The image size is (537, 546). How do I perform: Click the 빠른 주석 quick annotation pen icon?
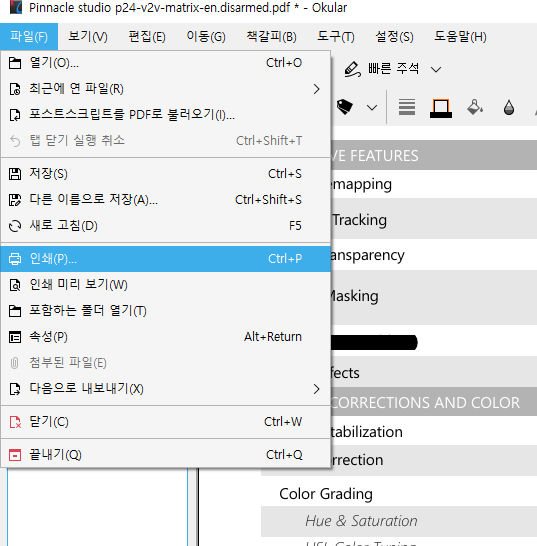(352, 69)
